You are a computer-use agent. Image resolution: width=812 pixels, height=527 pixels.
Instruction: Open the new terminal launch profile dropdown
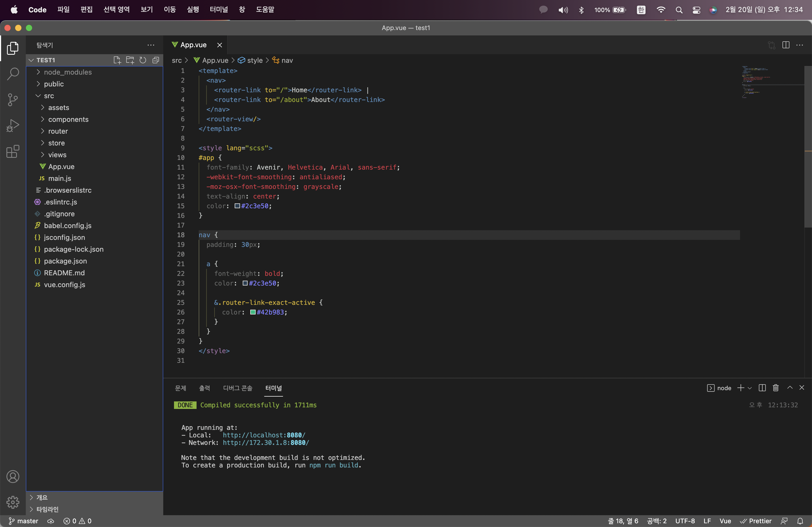[x=749, y=388]
